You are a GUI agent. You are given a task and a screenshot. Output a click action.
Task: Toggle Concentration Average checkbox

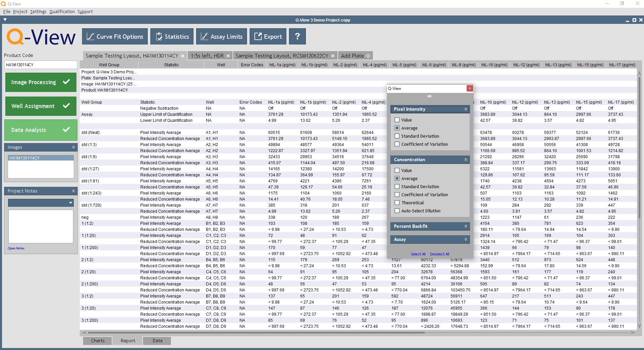click(x=397, y=178)
